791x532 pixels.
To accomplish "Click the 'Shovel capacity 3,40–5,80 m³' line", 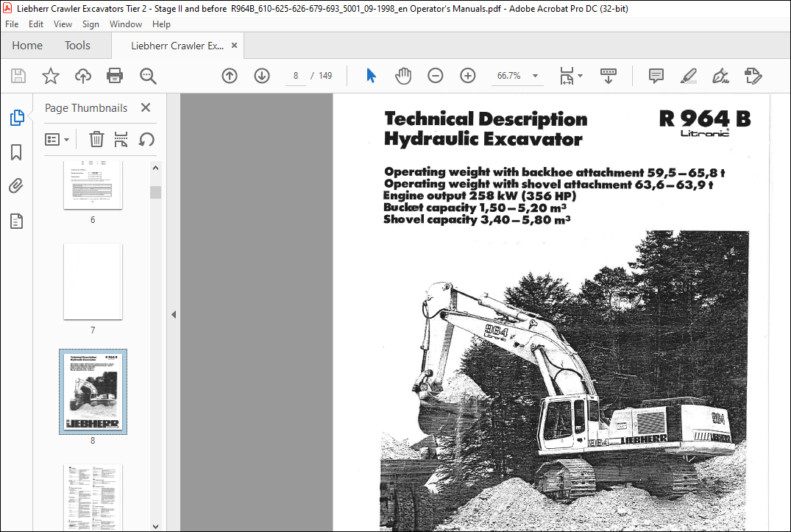I will [x=477, y=219].
